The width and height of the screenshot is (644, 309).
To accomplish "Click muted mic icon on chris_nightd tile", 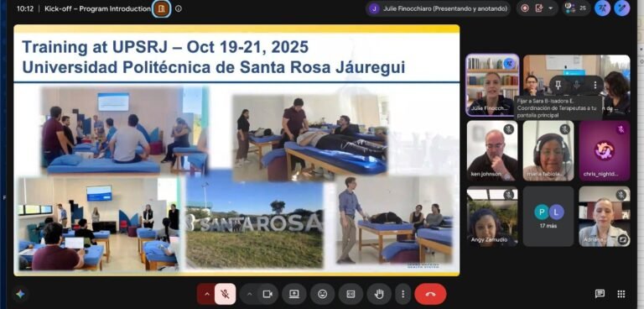I will (x=621, y=129).
